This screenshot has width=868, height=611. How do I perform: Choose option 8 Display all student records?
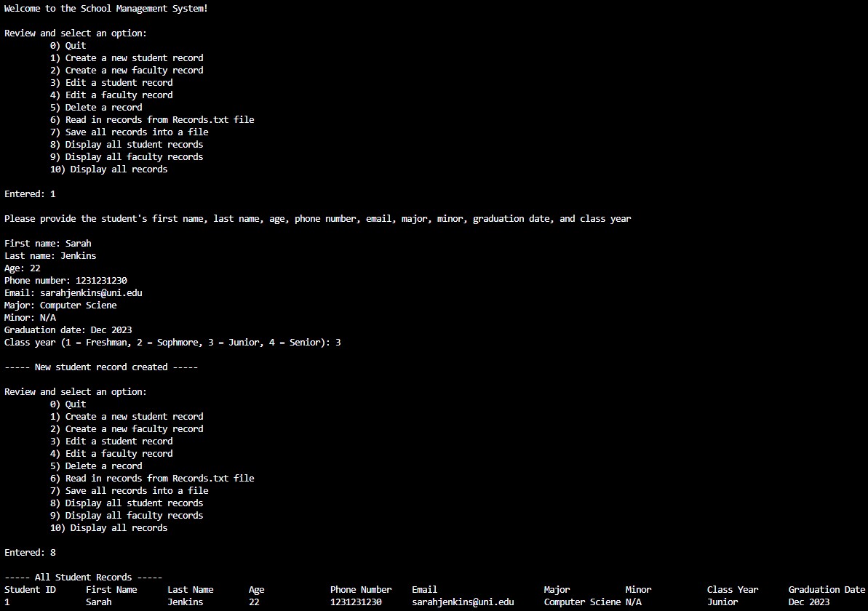[126, 144]
